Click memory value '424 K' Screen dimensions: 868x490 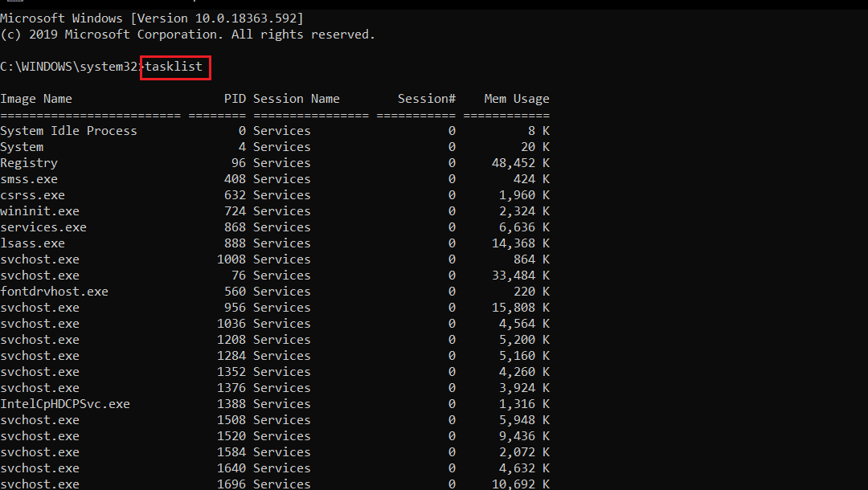(x=531, y=179)
